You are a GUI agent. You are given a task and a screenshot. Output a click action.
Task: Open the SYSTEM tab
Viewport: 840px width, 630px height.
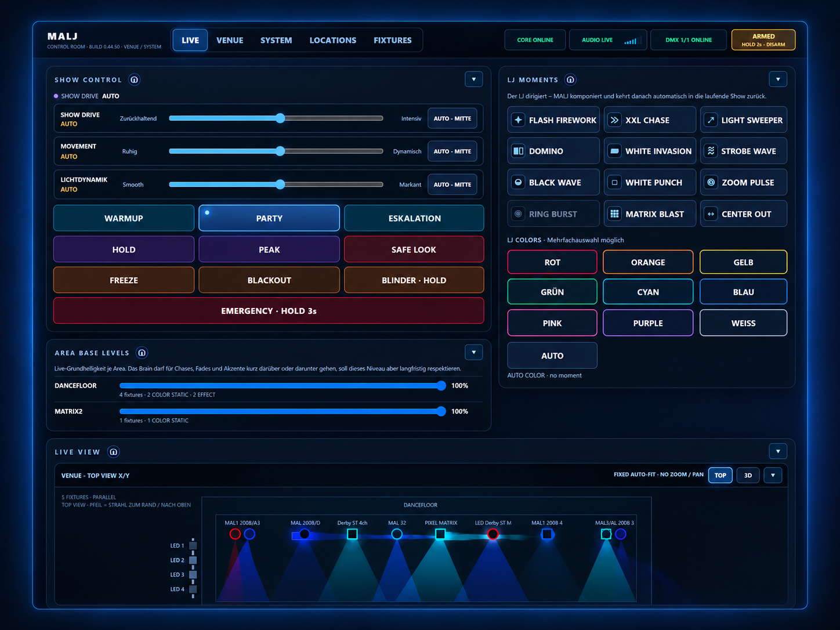click(276, 40)
